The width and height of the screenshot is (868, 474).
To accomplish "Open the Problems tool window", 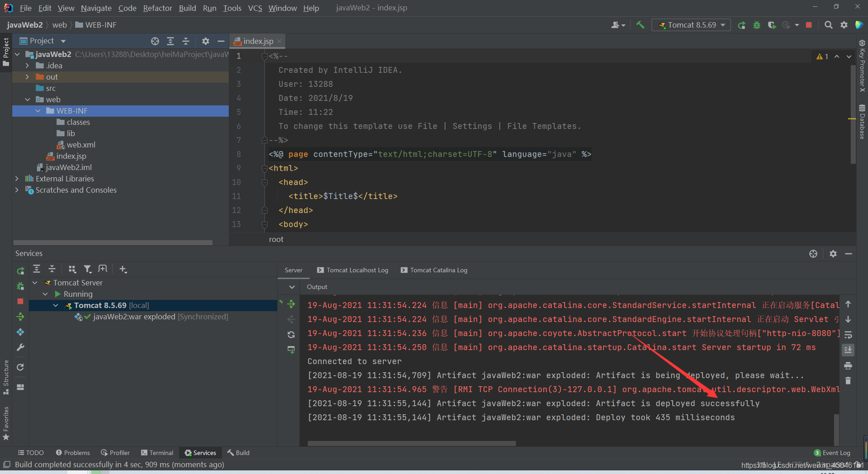I will pyautogui.click(x=73, y=453).
